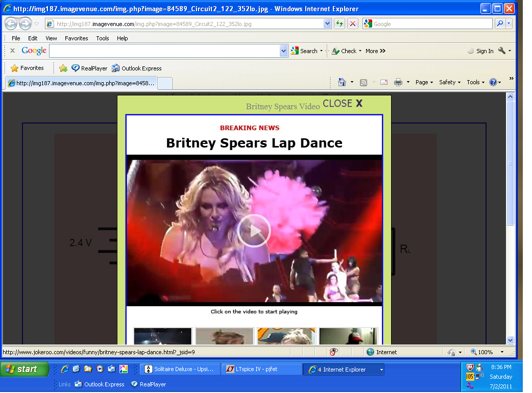Click the Windows Media Player Quick Launch icon

coord(100,369)
